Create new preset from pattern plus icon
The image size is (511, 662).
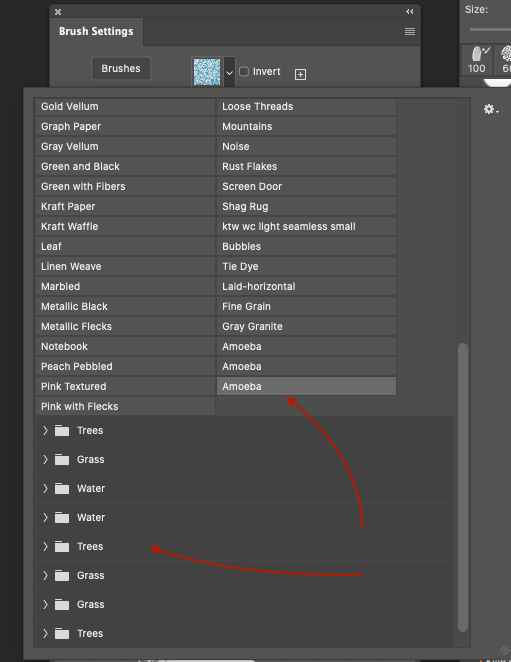coord(300,75)
